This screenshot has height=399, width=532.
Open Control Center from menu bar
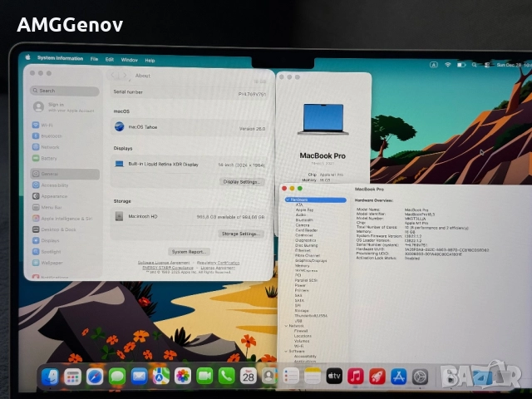[487, 65]
